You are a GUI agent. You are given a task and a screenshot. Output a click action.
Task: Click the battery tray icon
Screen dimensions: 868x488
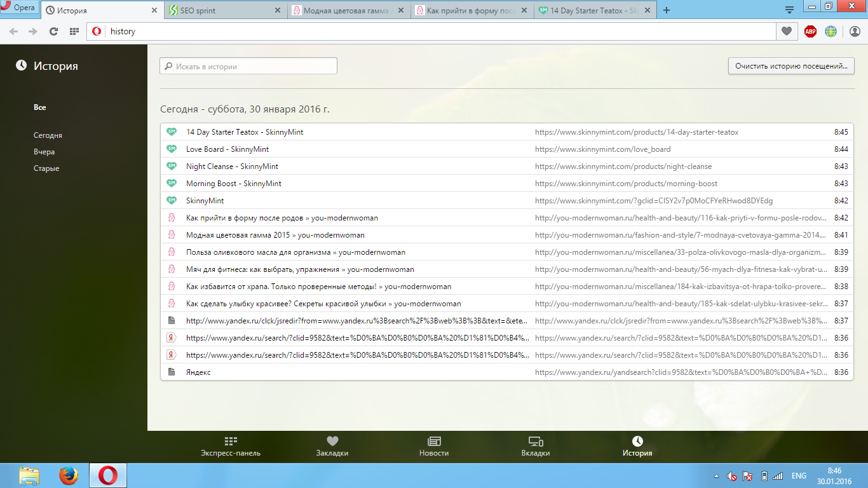click(x=764, y=475)
